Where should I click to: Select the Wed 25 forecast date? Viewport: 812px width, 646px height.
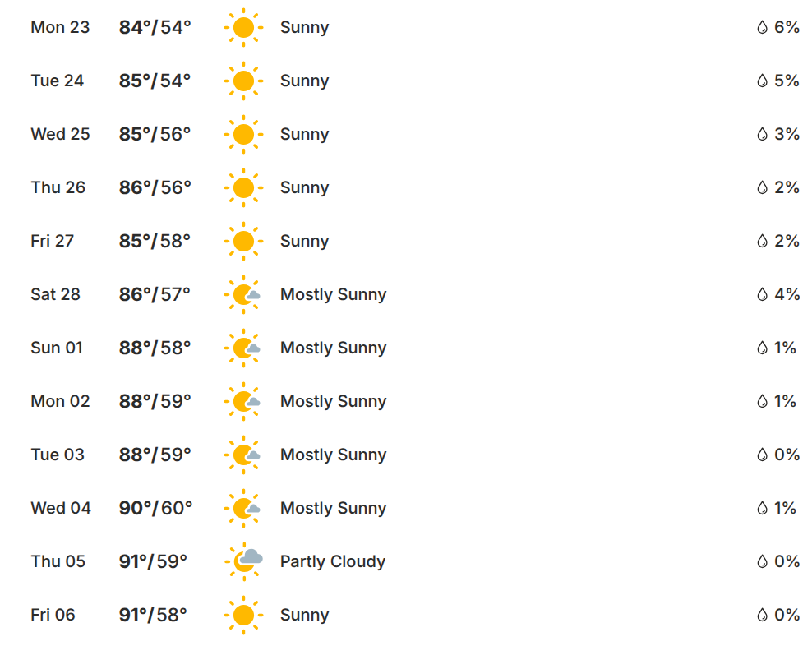coord(60,134)
